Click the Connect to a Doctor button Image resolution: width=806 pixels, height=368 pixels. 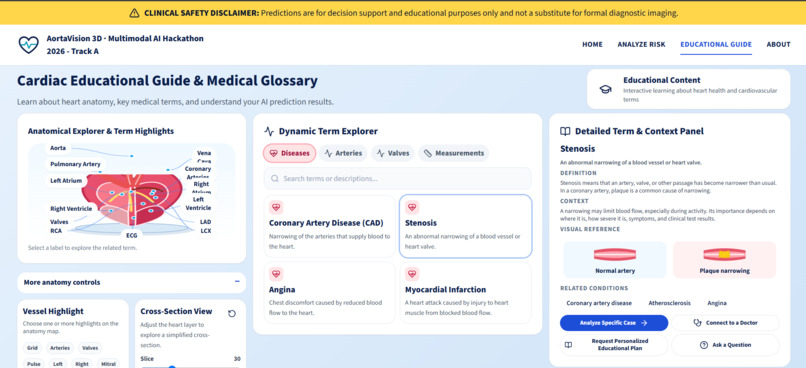(x=725, y=323)
